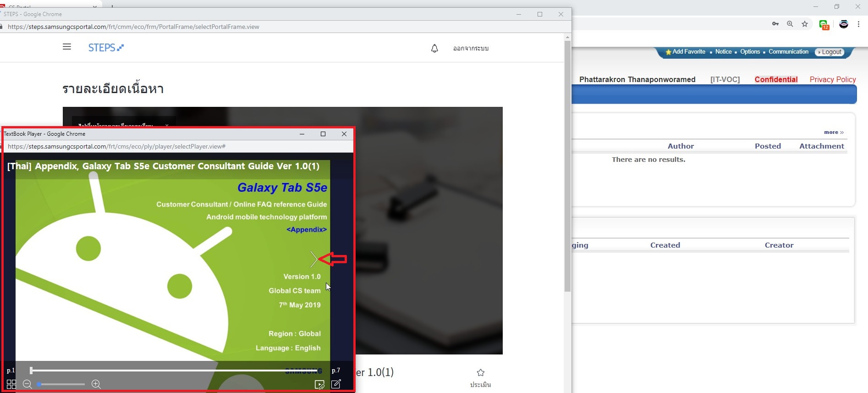The width and height of the screenshot is (868, 393).
Task: Click the user name Phattarakron Thanaponworamed
Action: [637, 79]
